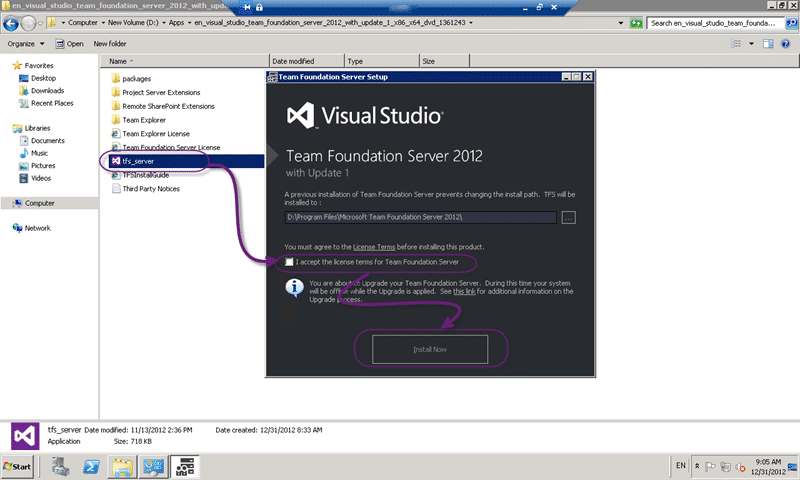Click the blue info icon in setup dialog
800x480 pixels.
tap(294, 288)
